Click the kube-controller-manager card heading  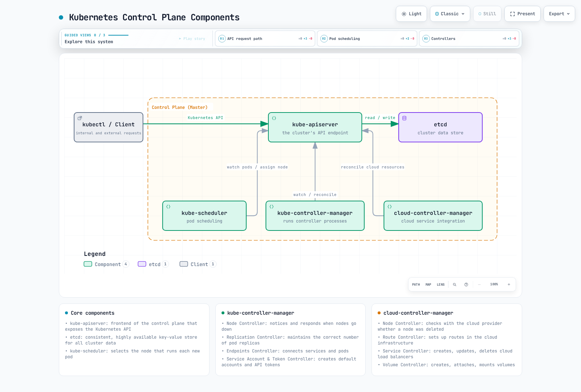click(x=261, y=313)
